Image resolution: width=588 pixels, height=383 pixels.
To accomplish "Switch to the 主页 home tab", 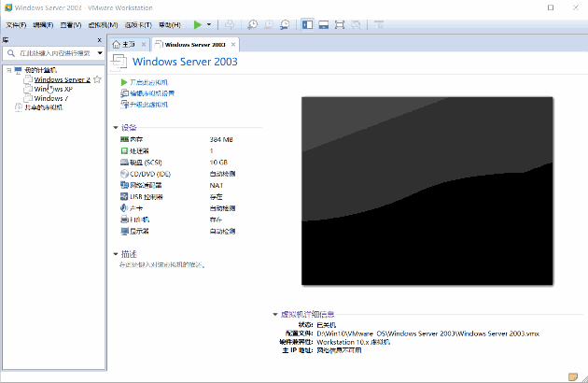I will 128,44.
